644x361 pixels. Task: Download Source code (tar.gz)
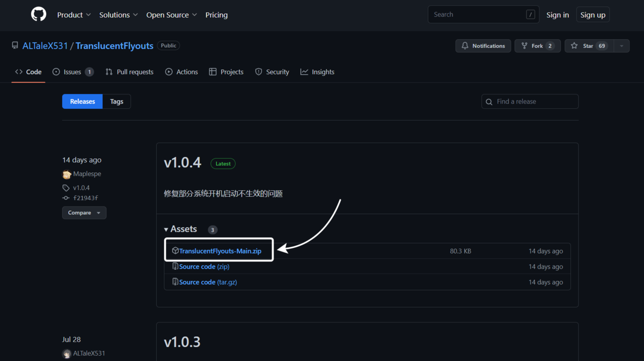[208, 282]
